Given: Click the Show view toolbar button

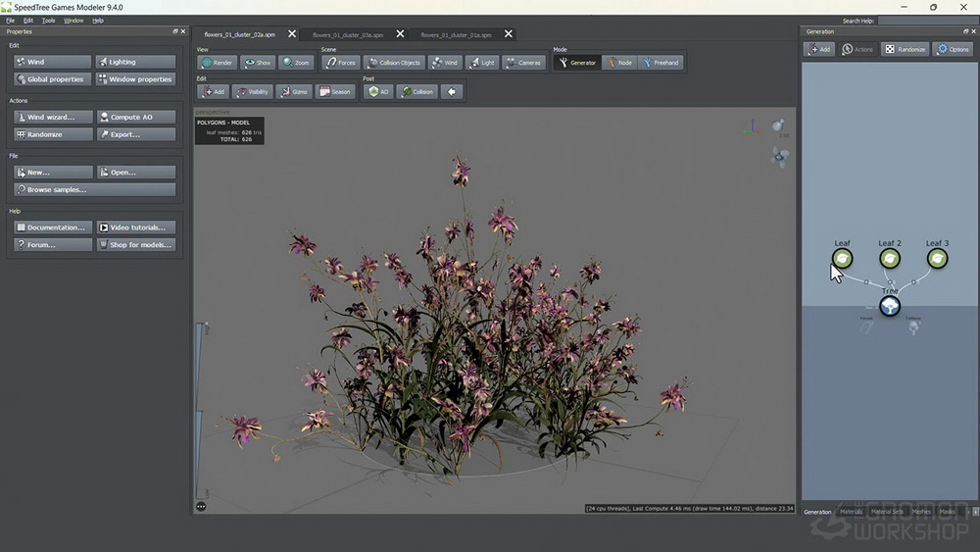Looking at the screenshot, I should (258, 63).
